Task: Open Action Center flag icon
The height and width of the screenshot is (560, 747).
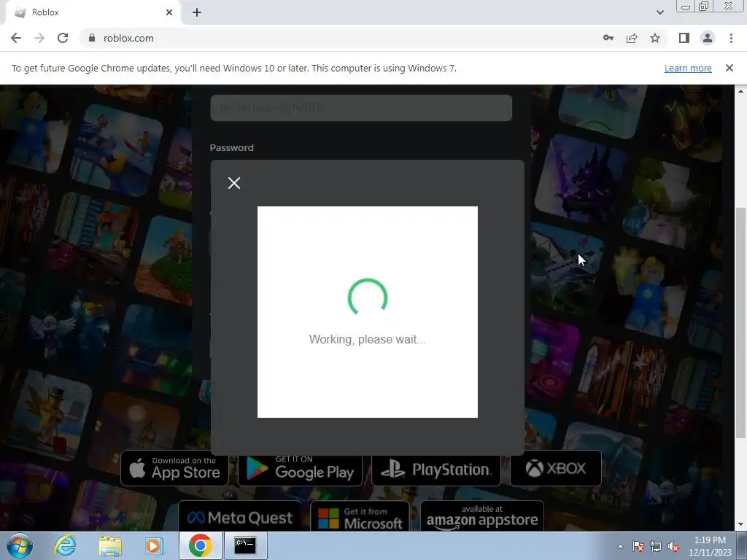Action: click(638, 546)
